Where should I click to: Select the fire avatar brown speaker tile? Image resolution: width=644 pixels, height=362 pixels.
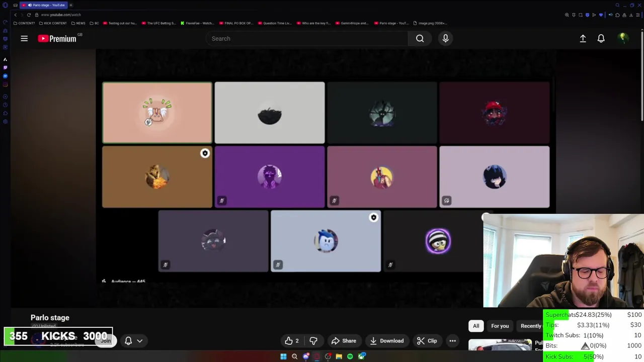coord(157,177)
